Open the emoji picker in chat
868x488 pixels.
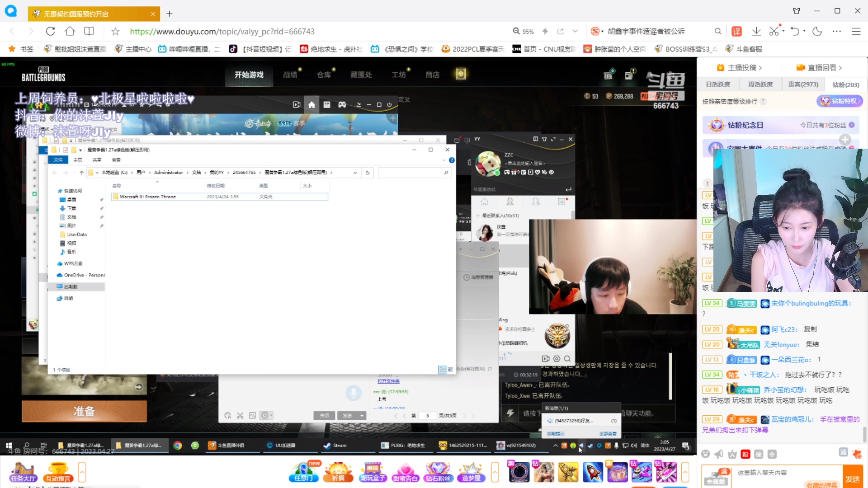(x=705, y=454)
